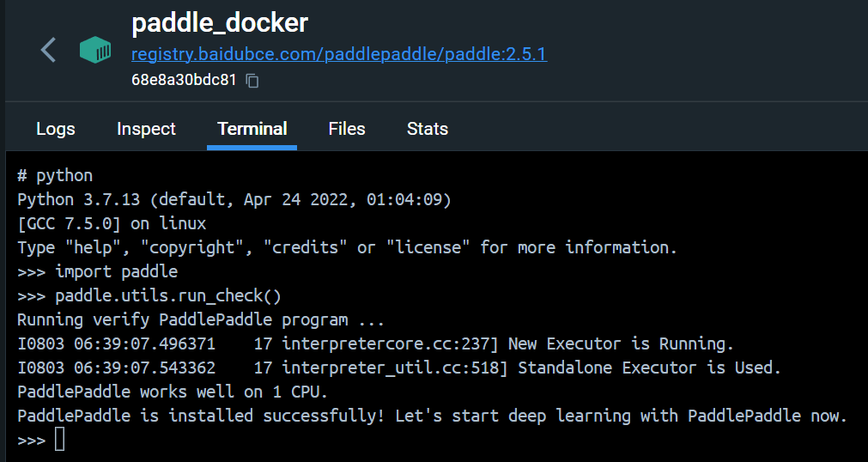Go back using the left chevron arrow
This screenshot has height=462, width=868.
click(49, 50)
